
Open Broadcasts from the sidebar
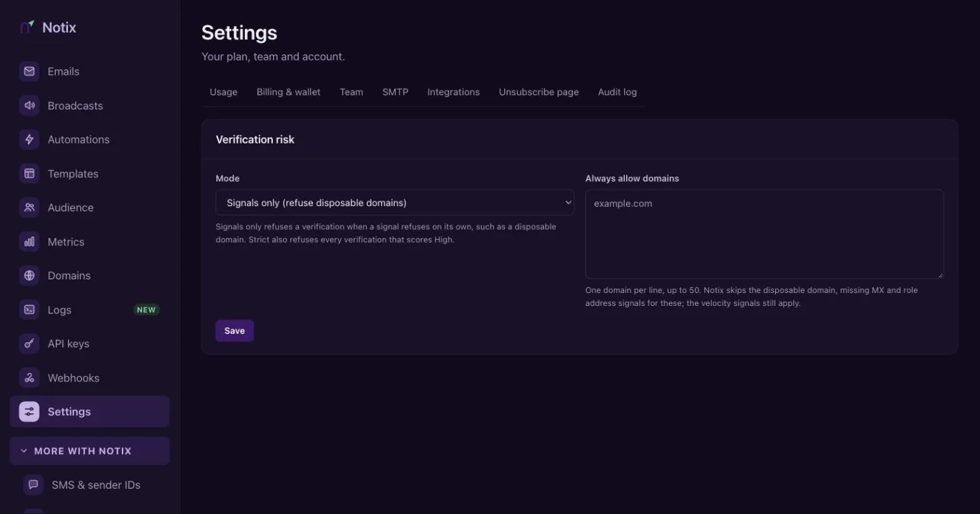[89, 105]
